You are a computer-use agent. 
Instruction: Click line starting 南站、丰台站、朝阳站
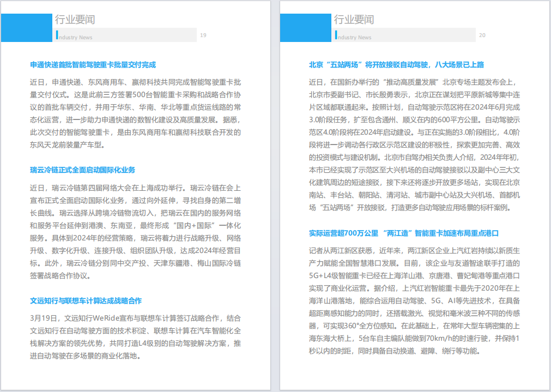pyautogui.click(x=414, y=195)
